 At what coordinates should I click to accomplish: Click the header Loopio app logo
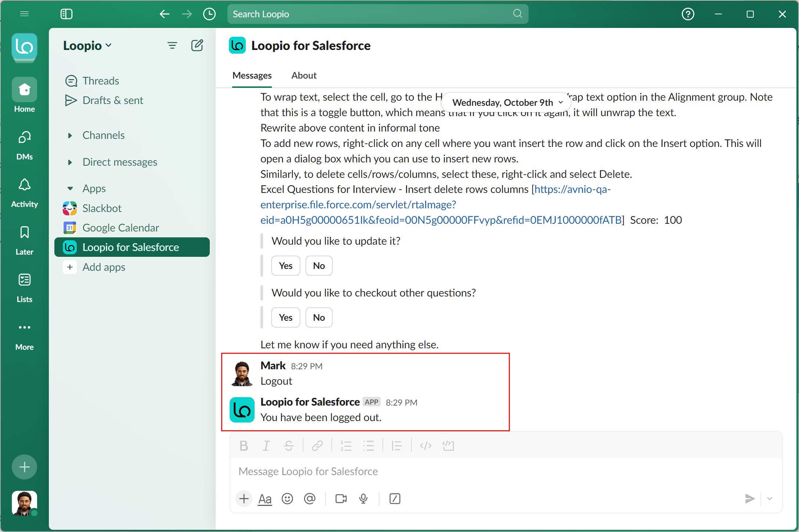coord(237,46)
